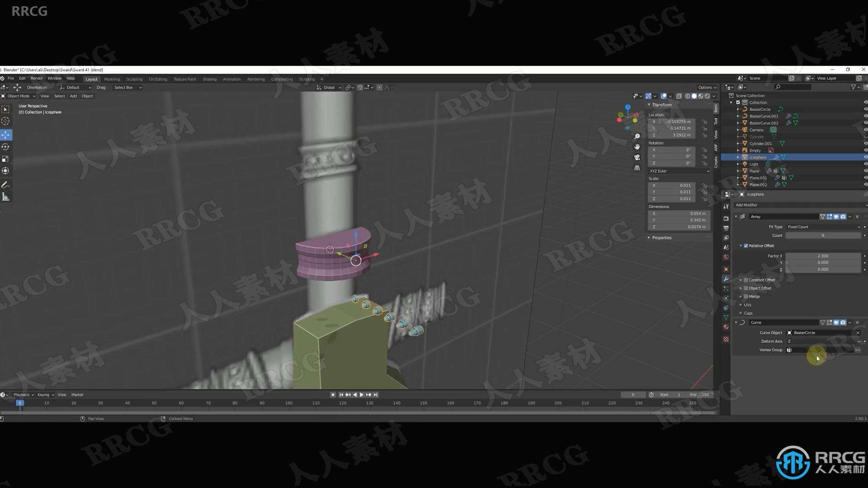Enable Constant Offset checkbox
Screen dimensions: 868x488
tap(746, 280)
